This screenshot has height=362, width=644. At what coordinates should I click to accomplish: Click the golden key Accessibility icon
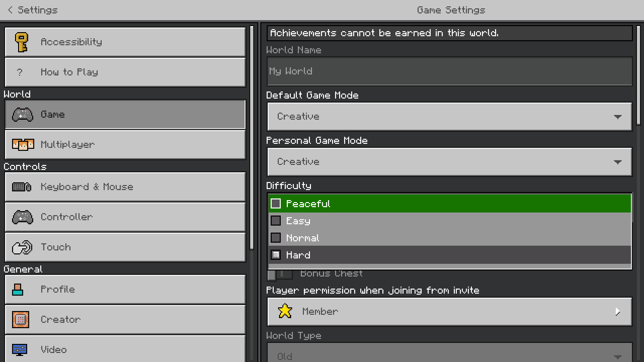point(22,42)
